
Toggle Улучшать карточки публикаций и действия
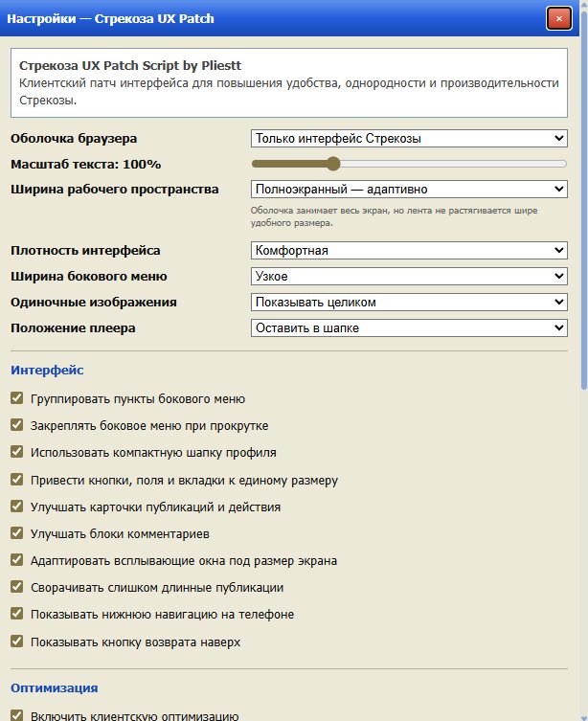pos(17,507)
